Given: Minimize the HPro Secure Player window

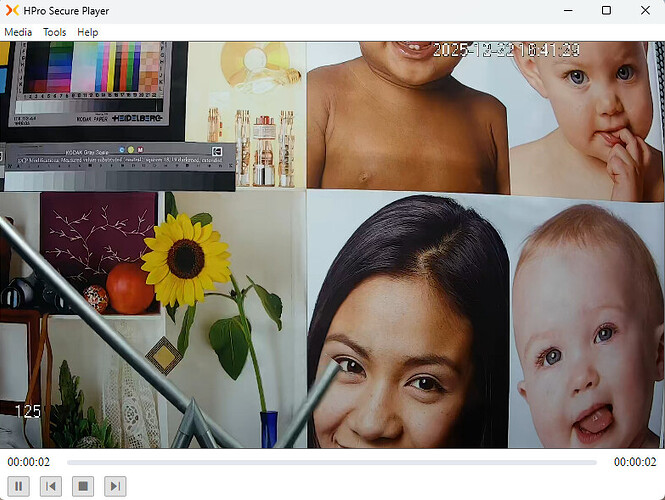Looking at the screenshot, I should pyautogui.click(x=561, y=11).
